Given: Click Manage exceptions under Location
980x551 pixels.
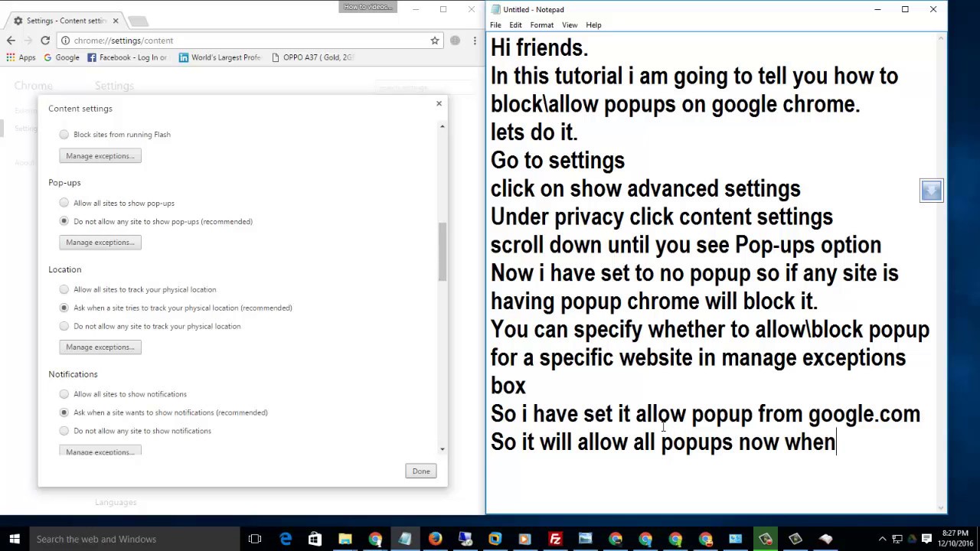Looking at the screenshot, I should click(x=100, y=347).
